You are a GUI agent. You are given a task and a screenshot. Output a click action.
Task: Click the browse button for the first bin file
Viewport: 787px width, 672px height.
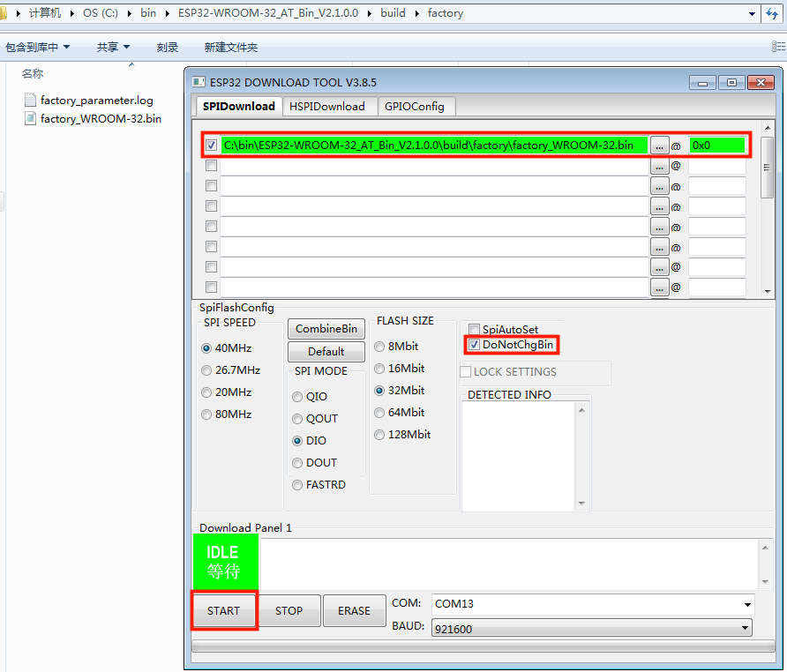pos(659,146)
